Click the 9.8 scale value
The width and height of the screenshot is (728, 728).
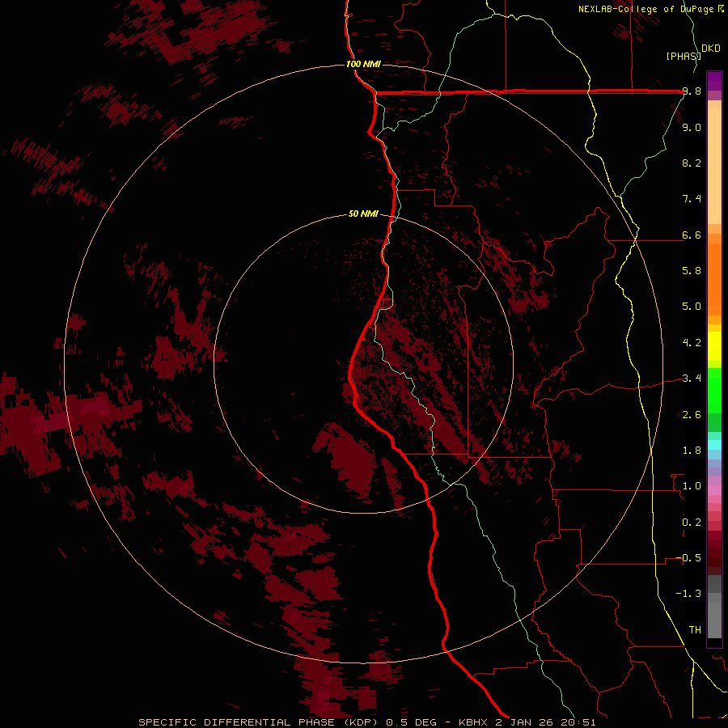coord(692,91)
